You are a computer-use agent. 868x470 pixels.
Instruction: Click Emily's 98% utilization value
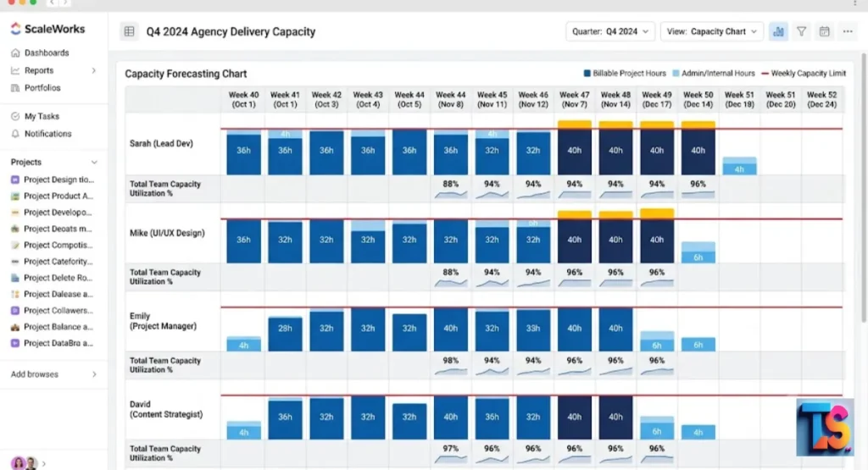pos(451,361)
